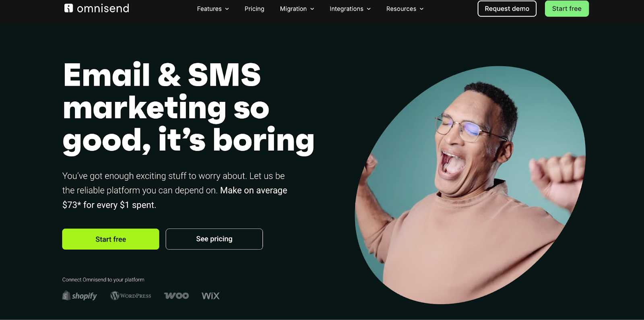This screenshot has width=644, height=320.
Task: Click the Shopify platform logo
Action: 80,296
